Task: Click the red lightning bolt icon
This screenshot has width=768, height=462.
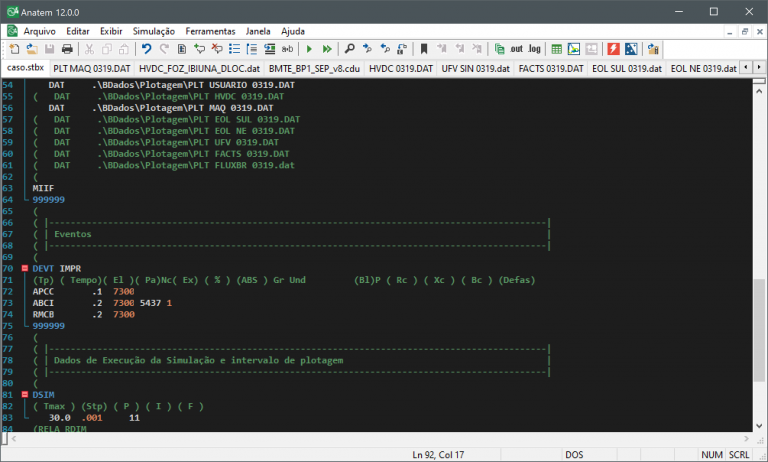Action: [613, 48]
